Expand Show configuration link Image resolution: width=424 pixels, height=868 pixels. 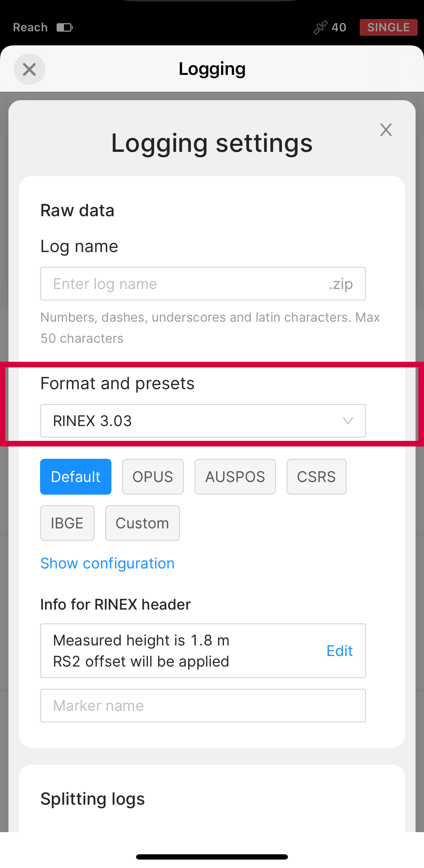pyautogui.click(x=108, y=563)
